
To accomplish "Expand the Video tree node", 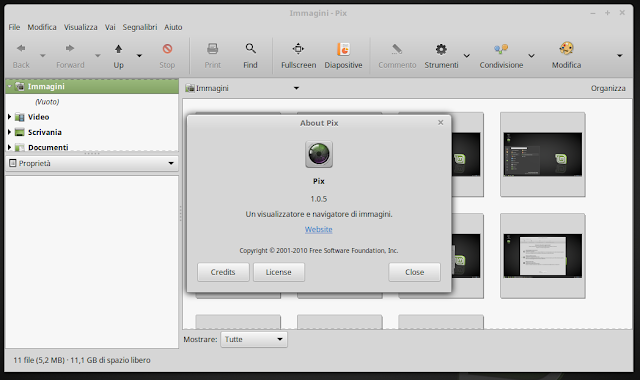I will [x=9, y=117].
